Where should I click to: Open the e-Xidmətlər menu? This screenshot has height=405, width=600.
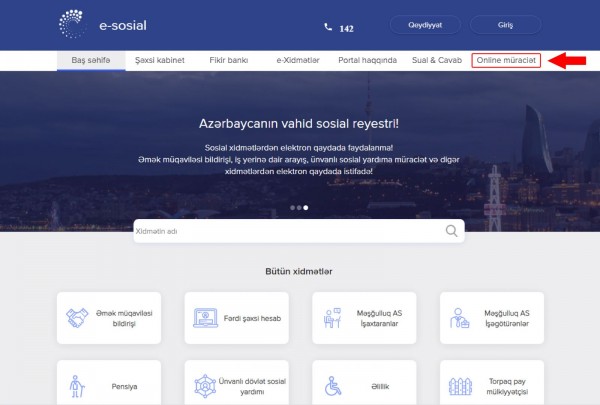click(x=298, y=61)
